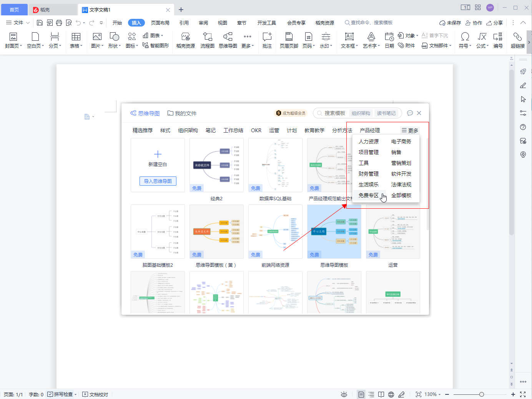532x399 pixels.
Task: Expand the 文件 menu dropdown arrow
Action: click(x=28, y=23)
